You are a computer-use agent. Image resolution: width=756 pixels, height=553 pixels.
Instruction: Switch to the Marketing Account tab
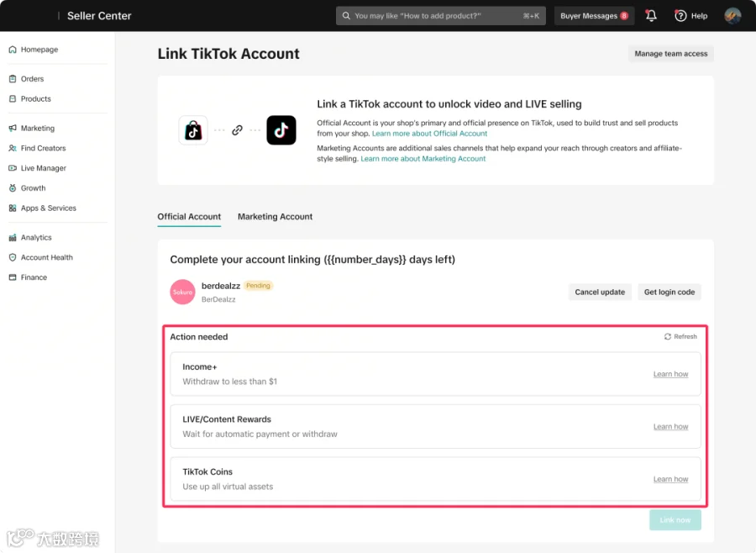point(275,217)
